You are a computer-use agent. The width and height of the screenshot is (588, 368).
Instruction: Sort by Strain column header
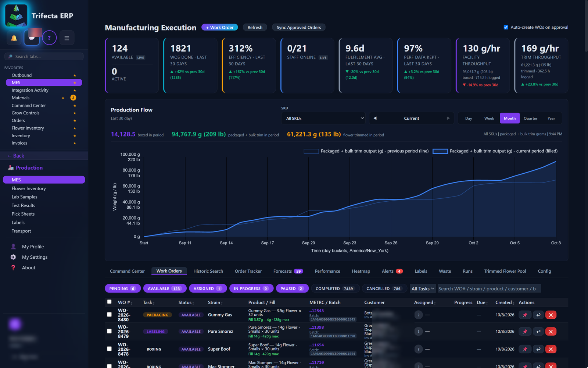216,302
